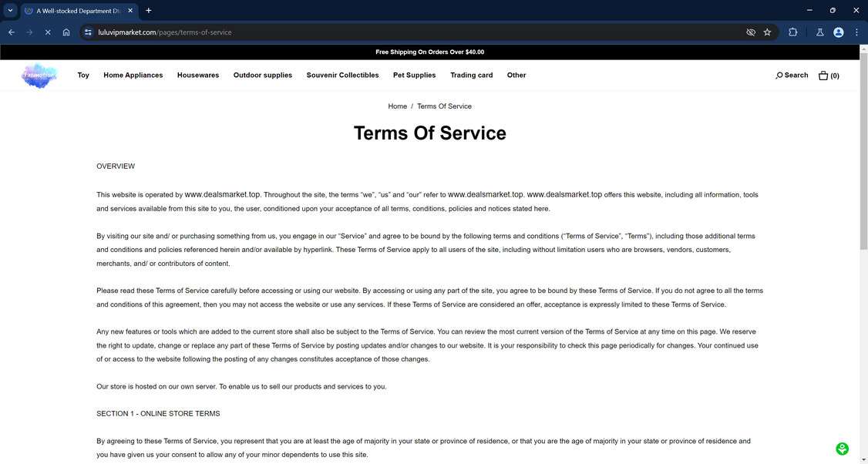Open the Home Appliances category

(133, 76)
